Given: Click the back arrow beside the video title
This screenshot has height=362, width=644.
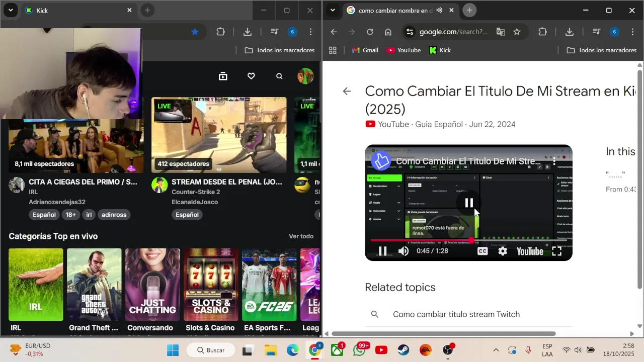Looking at the screenshot, I should click(347, 91).
